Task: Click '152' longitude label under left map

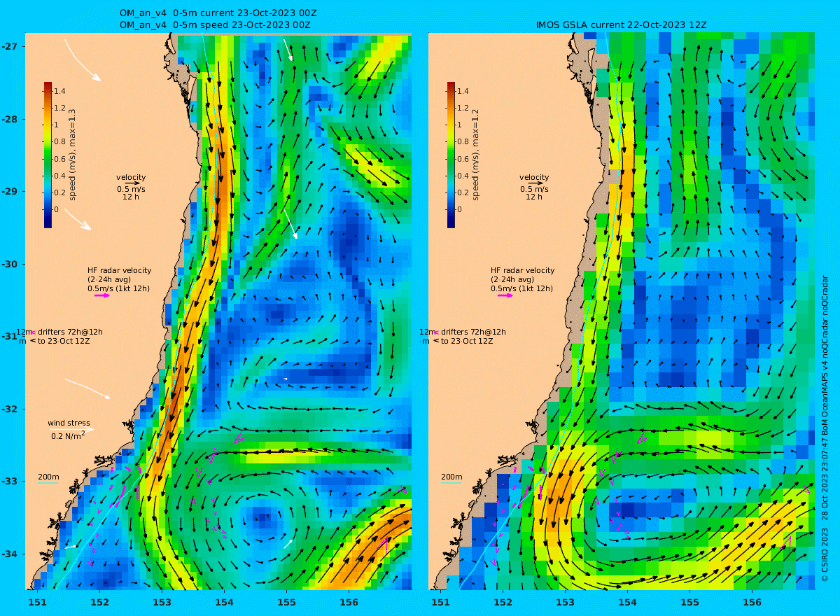Action: click(x=99, y=602)
